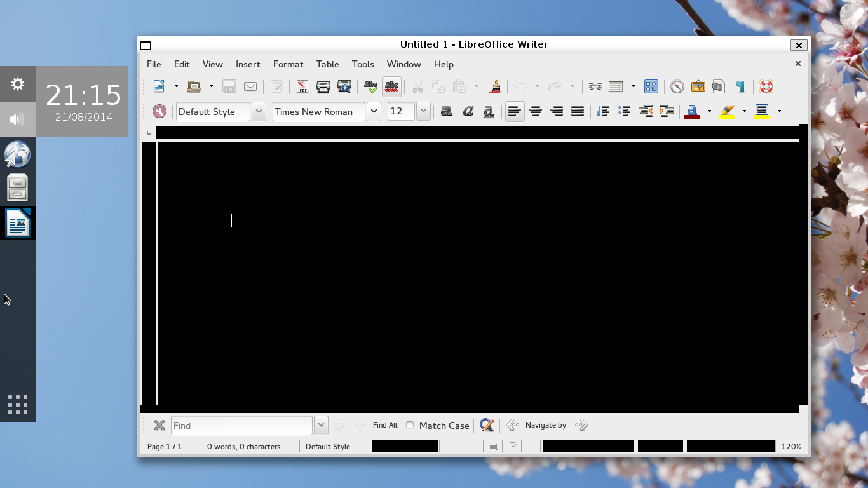Screen dimensions: 868x488
Task: Open the Format menu
Action: [x=288, y=64]
